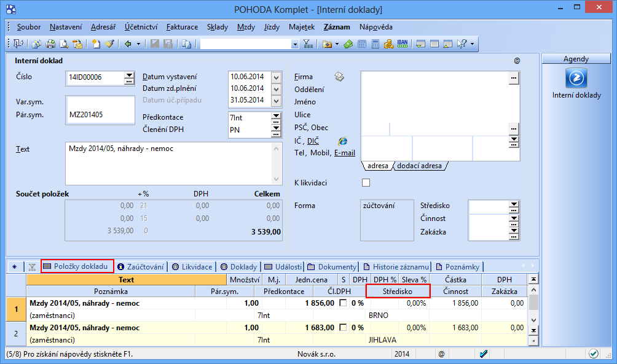The image size is (617, 364).
Task: Click the address book icon next to Firma
Action: (x=339, y=77)
